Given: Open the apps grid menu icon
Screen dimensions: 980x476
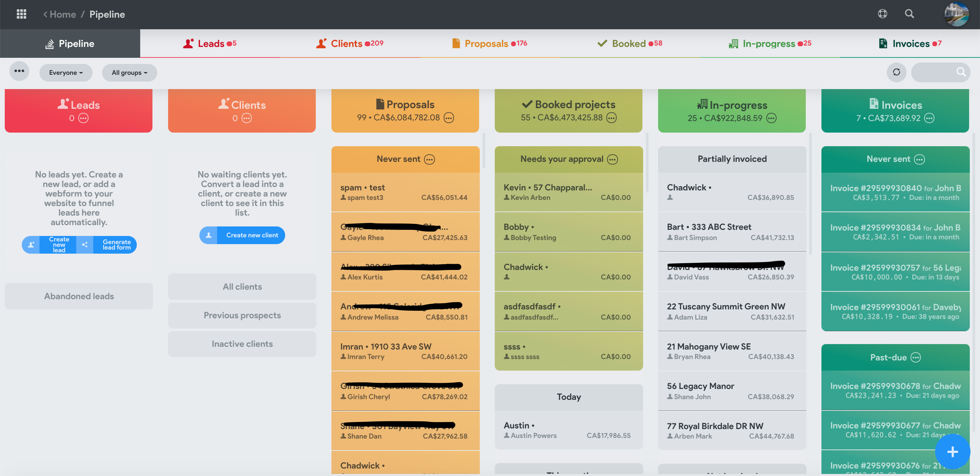Looking at the screenshot, I should 21,14.
